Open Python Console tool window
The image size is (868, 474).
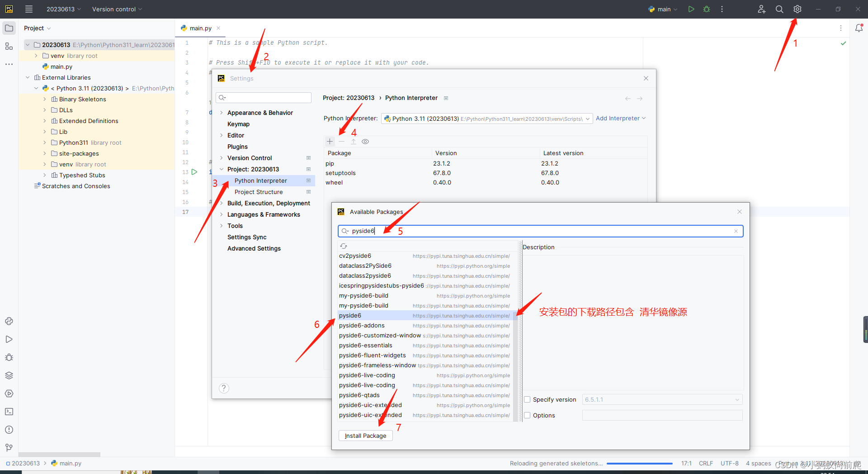(9, 321)
